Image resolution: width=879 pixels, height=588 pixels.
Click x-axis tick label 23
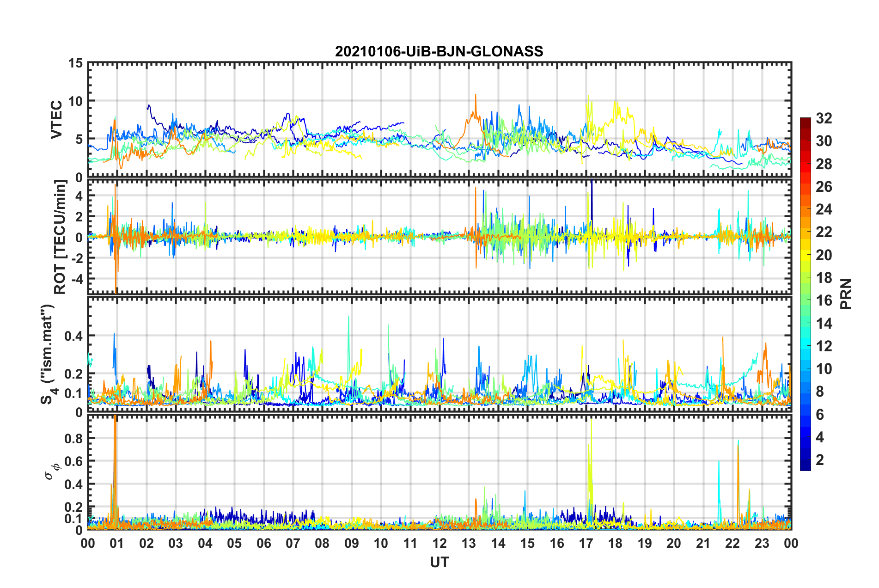click(x=762, y=543)
